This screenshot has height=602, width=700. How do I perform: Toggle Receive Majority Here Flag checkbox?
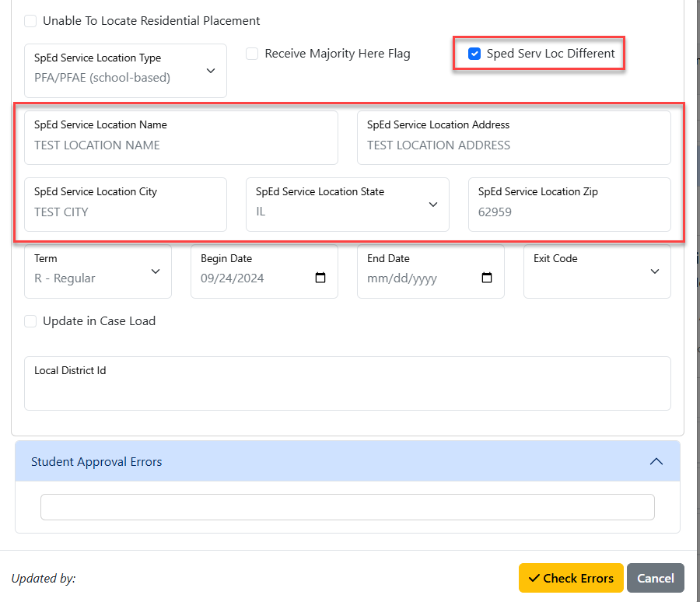point(252,54)
